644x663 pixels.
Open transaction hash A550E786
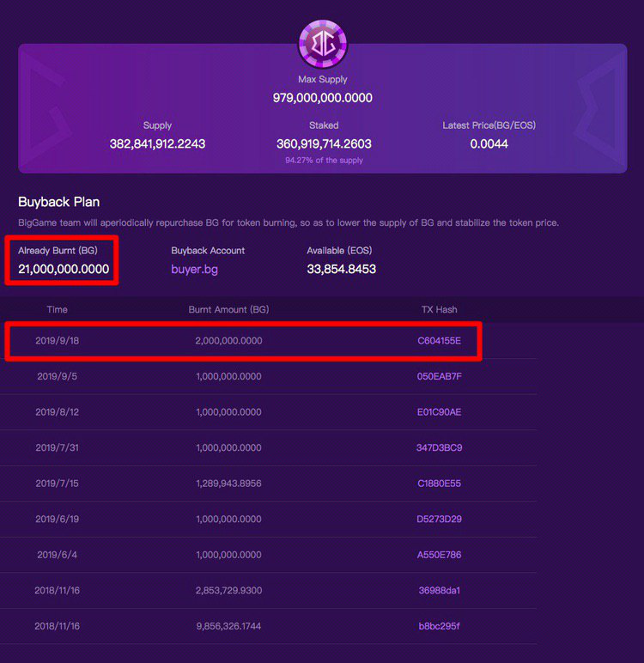tap(439, 555)
